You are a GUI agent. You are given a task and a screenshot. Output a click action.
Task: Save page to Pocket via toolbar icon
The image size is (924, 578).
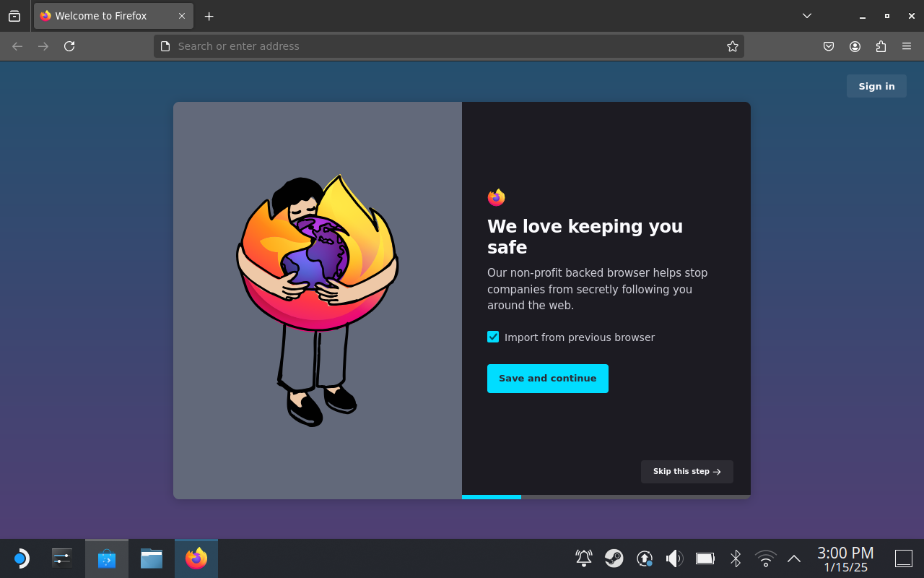pyautogui.click(x=829, y=46)
